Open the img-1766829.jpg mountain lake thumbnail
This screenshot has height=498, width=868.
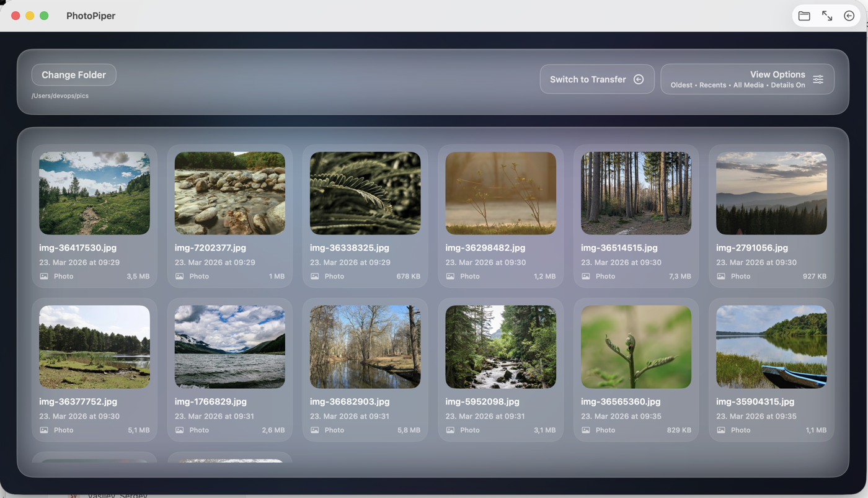point(229,347)
